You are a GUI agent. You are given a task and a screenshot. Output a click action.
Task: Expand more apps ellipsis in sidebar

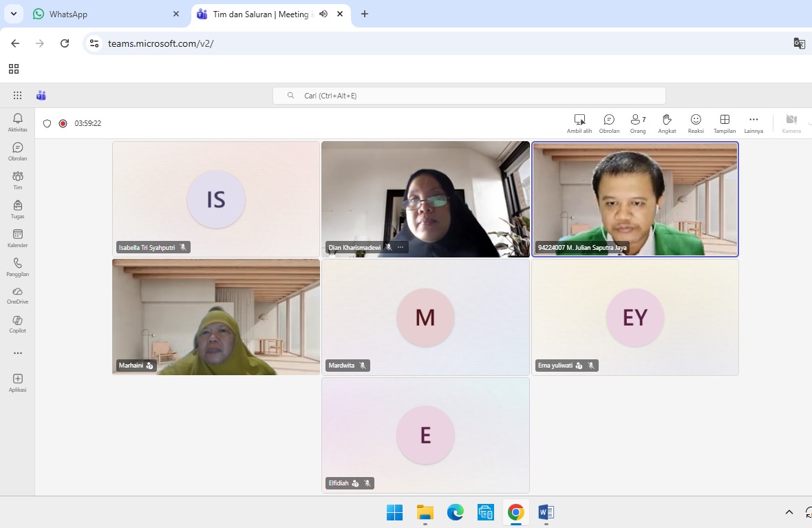click(17, 353)
